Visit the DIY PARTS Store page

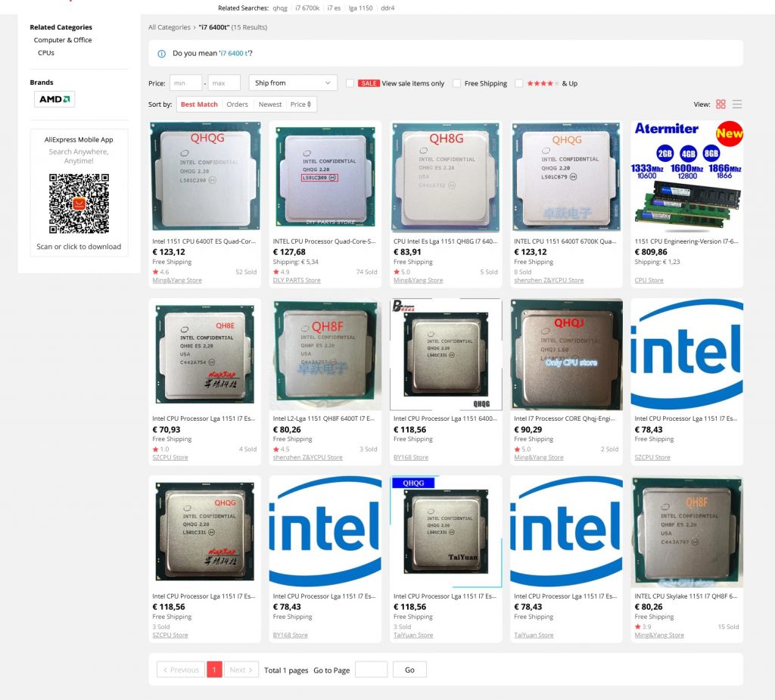click(x=297, y=280)
